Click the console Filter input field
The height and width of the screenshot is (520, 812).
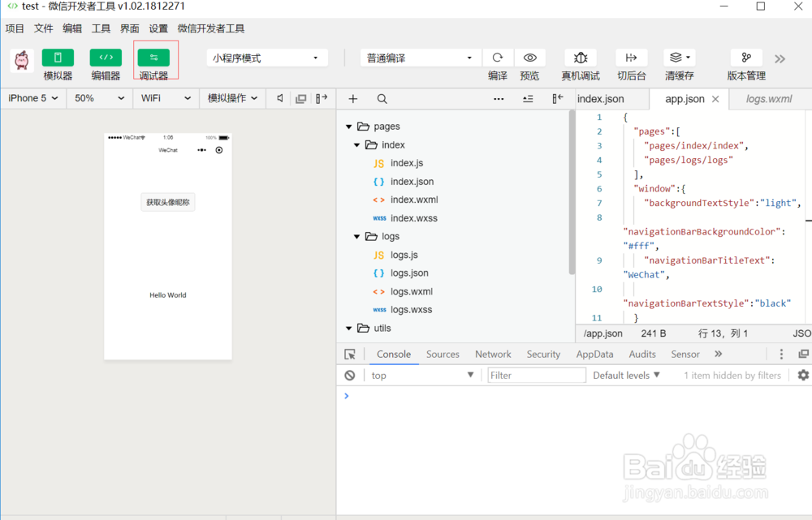[537, 375]
